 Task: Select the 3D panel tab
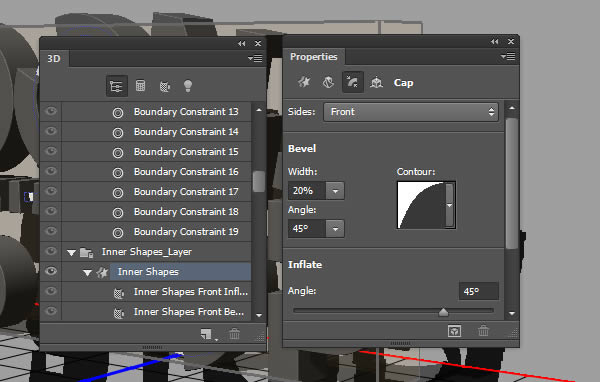54,59
